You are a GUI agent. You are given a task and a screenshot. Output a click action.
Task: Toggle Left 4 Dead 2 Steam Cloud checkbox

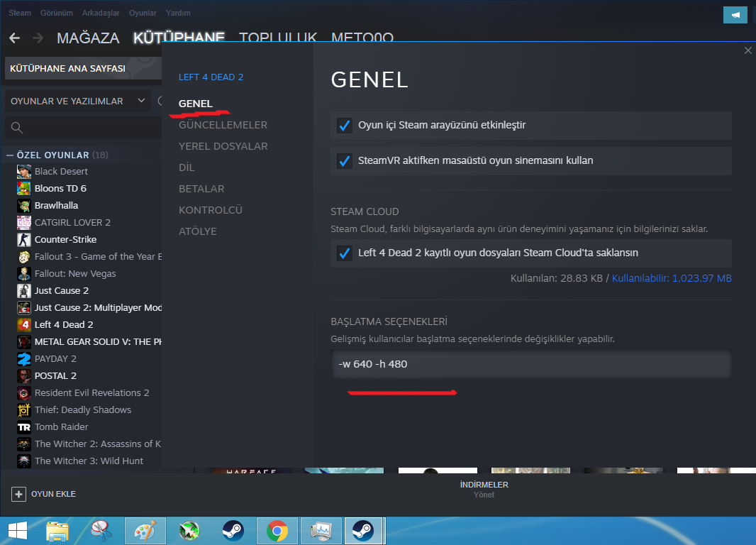[x=344, y=253]
